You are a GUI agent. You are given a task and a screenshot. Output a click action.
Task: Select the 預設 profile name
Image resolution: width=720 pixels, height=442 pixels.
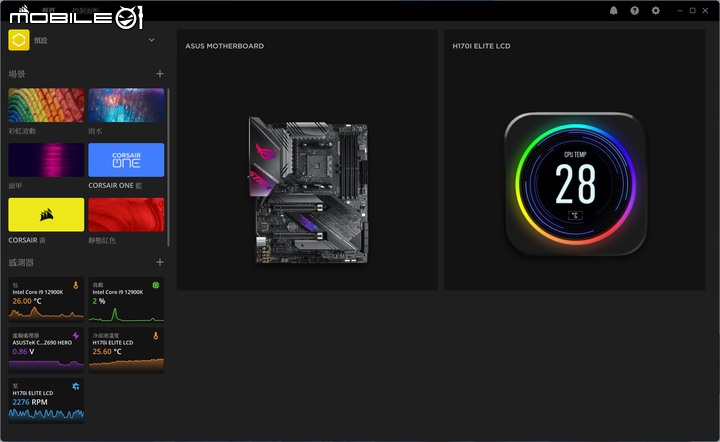(x=40, y=40)
